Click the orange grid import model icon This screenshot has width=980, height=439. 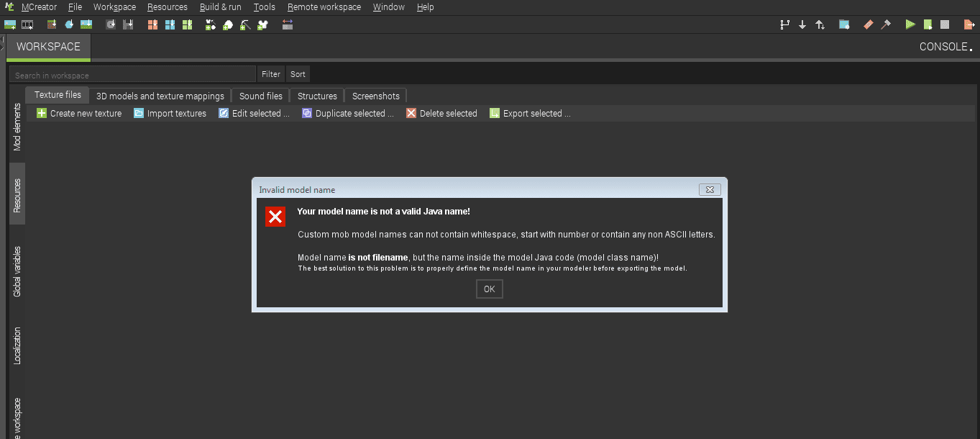click(152, 24)
